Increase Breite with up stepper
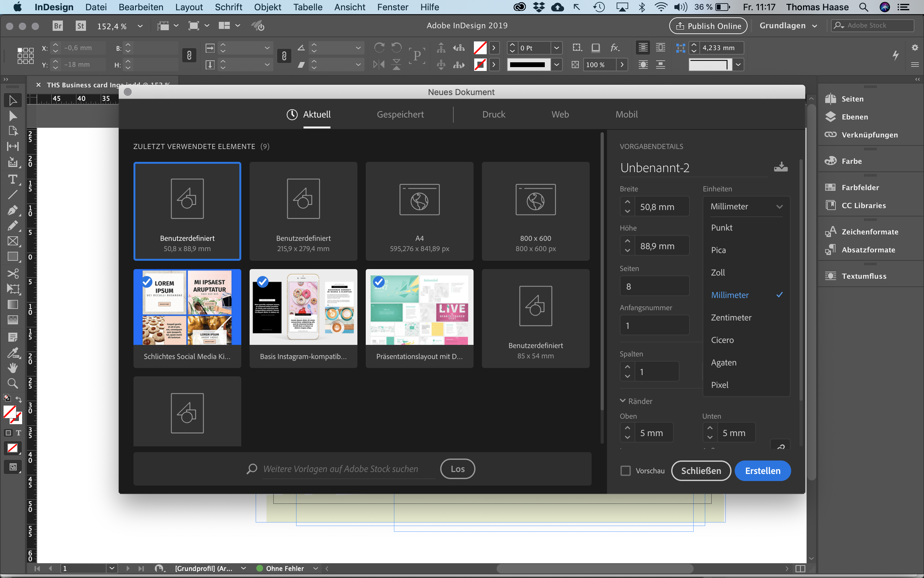The width and height of the screenshot is (924, 578). pos(627,202)
